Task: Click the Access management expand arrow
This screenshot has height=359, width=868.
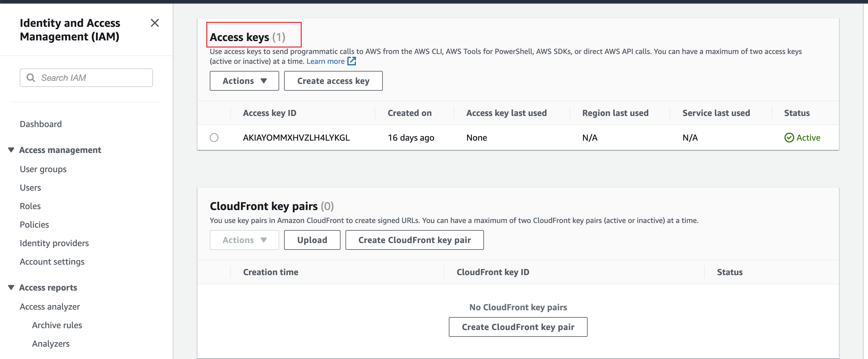Action: click(10, 149)
